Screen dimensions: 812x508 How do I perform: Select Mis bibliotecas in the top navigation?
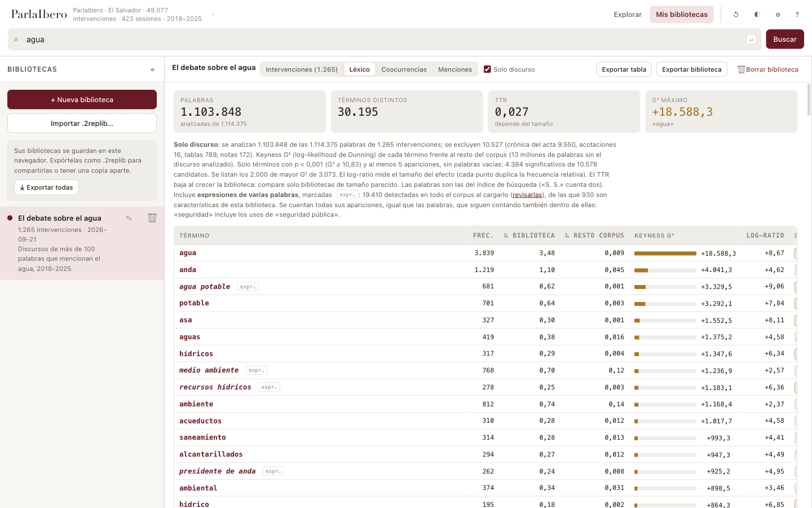click(682, 15)
